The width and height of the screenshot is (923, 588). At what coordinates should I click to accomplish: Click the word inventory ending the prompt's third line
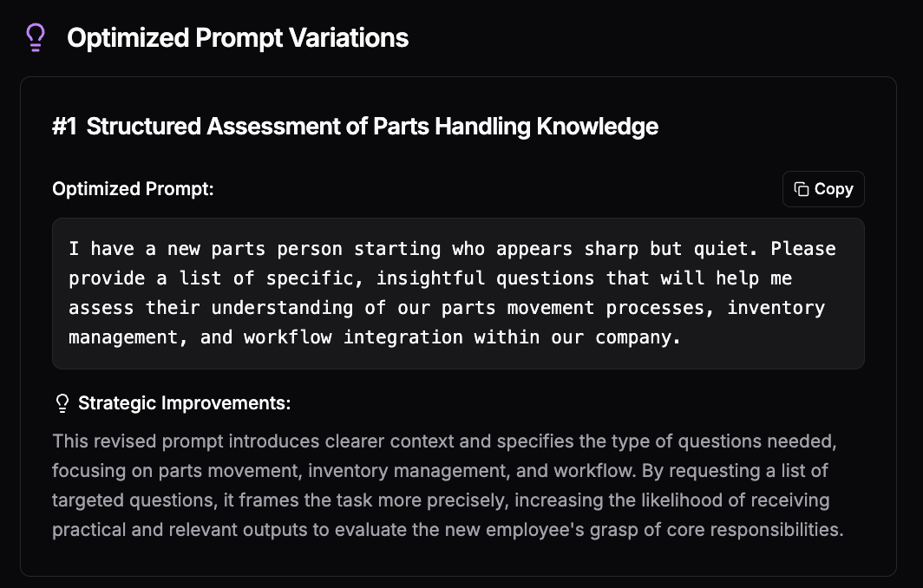tap(776, 307)
